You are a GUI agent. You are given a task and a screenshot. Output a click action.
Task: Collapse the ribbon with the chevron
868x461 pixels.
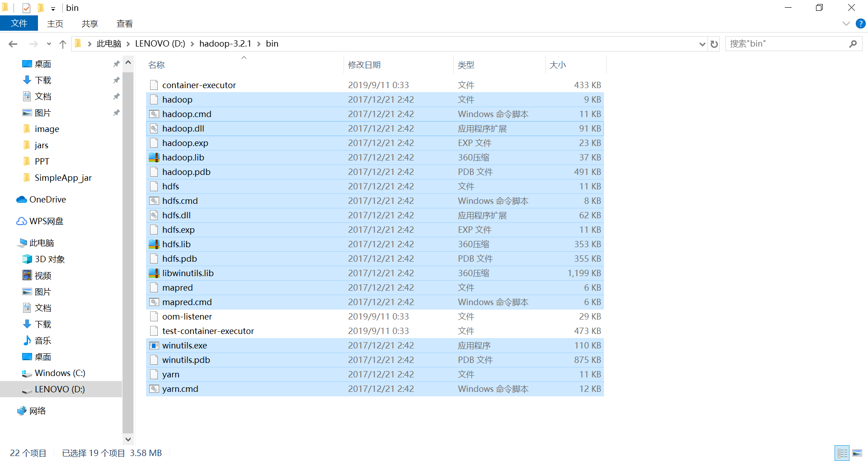(x=846, y=24)
